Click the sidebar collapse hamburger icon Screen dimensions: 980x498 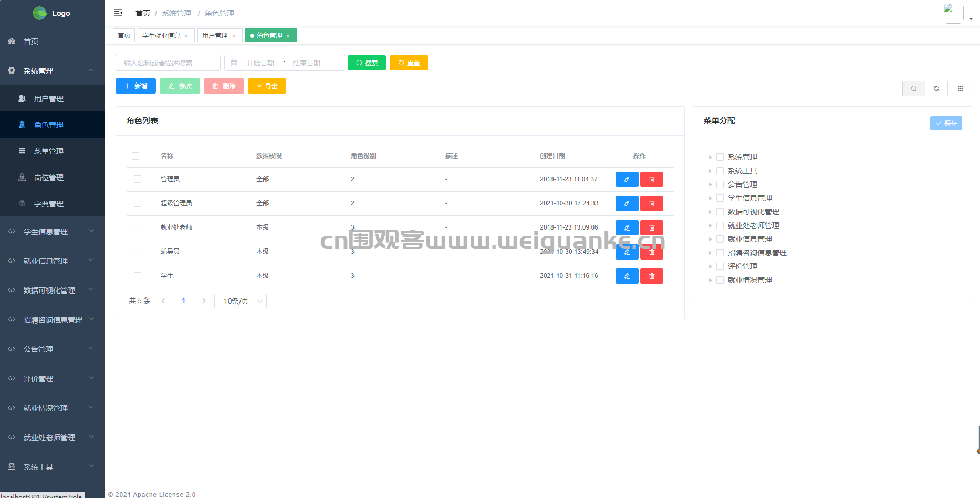point(118,13)
